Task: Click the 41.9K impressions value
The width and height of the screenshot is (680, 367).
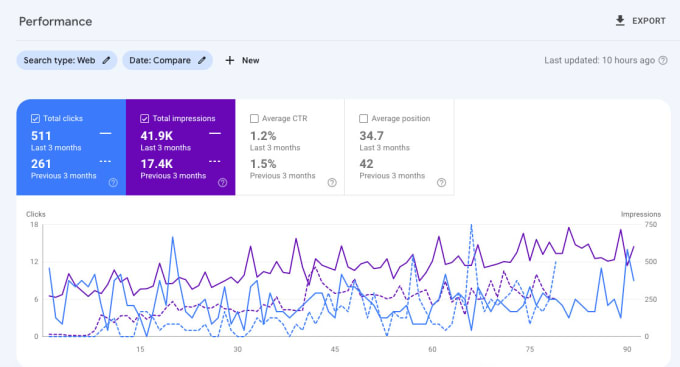Action: (x=157, y=136)
